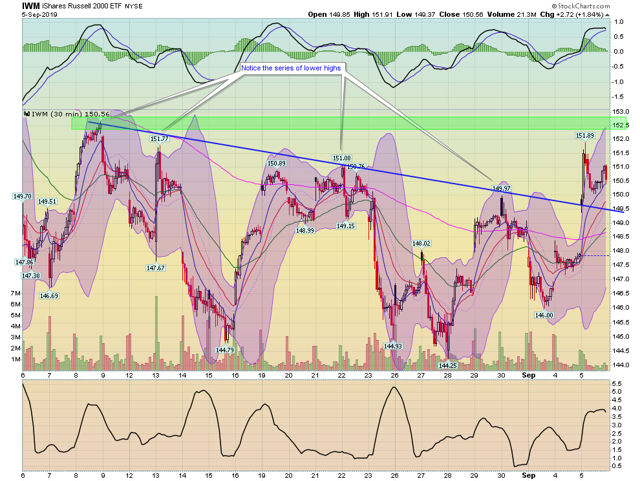Click the Close 150.56 value in header
The height and width of the screenshot is (481, 640).
click(461, 14)
